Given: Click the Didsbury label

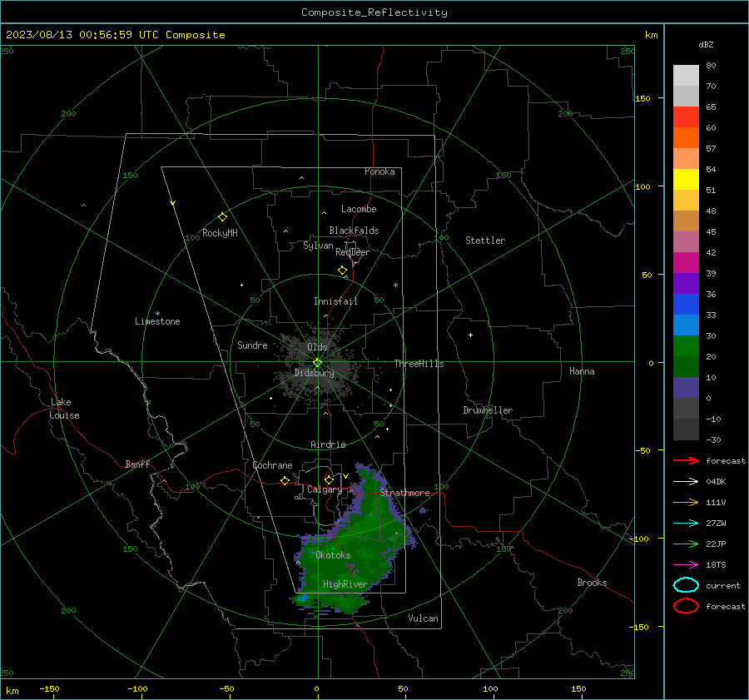Looking at the screenshot, I should click(315, 373).
